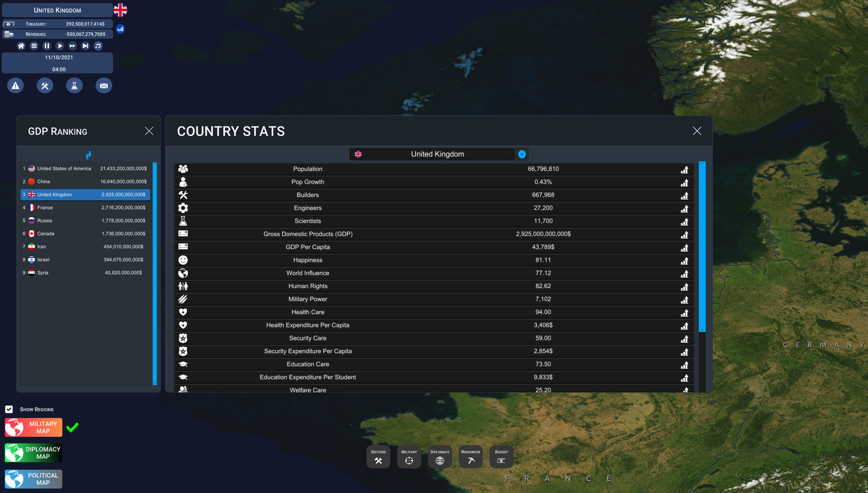Switch to Diplomacy Map view
This screenshot has width=868, height=493.
click(x=34, y=453)
